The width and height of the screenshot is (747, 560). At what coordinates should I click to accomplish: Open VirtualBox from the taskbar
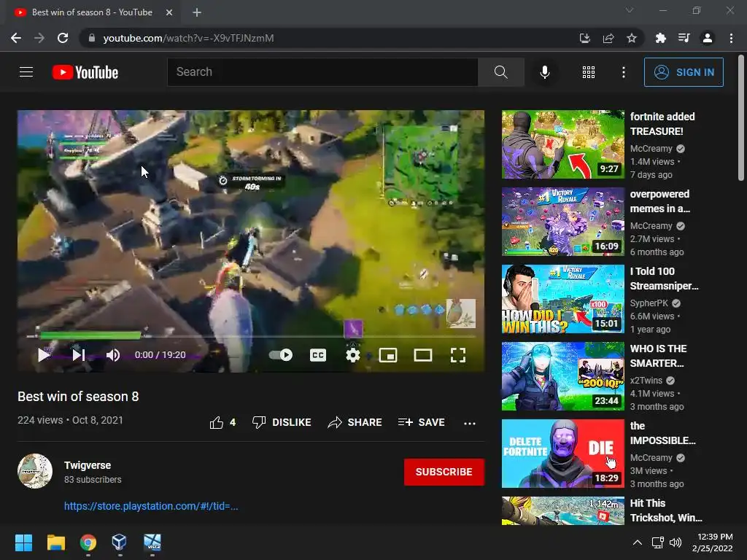119,542
